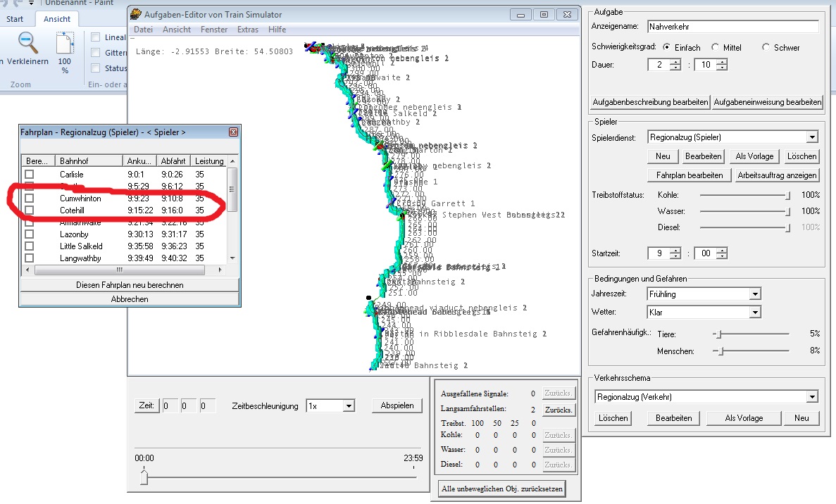The width and height of the screenshot is (836, 504).
Task: Close the Fahrplan dialog with its X
Action: (233, 132)
